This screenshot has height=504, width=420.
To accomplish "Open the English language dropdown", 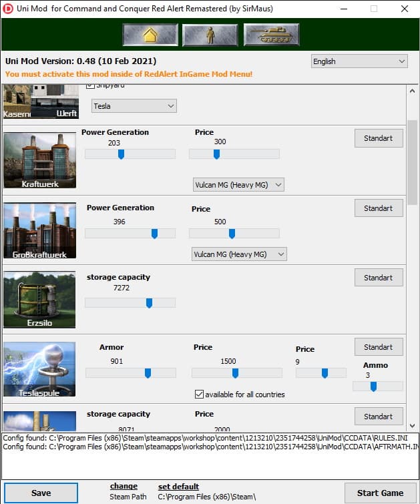I will coord(359,61).
